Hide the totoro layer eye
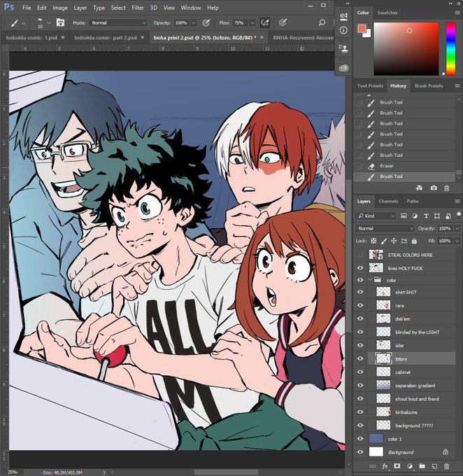Viewport: 463px width, 476px height. tap(360, 358)
